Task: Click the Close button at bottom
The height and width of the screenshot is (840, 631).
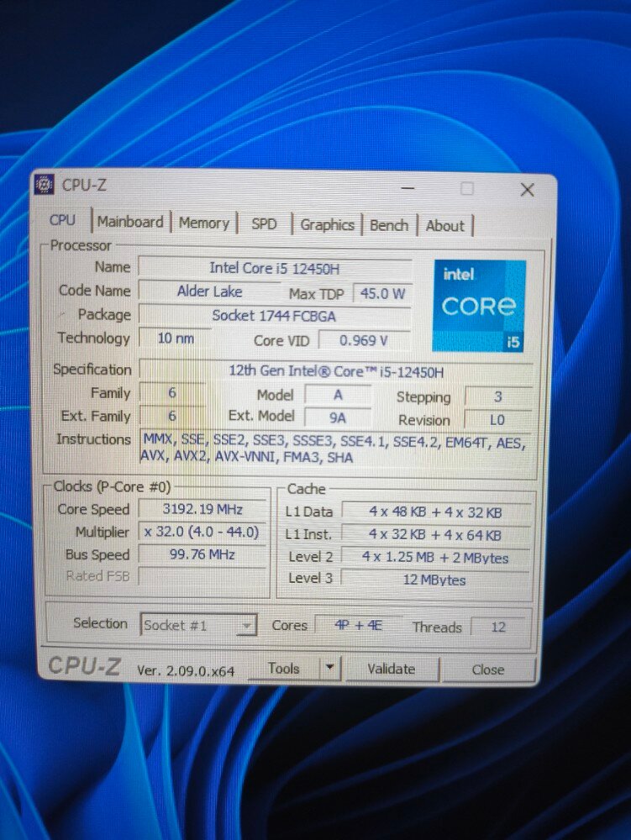Action: (488, 669)
